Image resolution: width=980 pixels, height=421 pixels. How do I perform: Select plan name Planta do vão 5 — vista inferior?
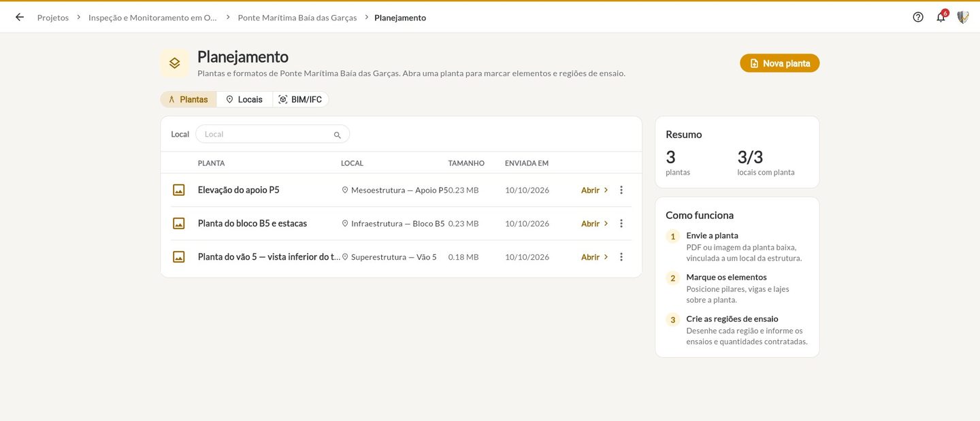pyautogui.click(x=269, y=256)
